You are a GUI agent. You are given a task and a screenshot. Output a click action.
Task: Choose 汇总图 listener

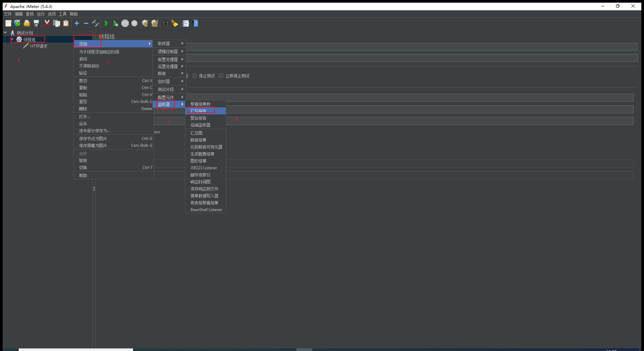[x=206, y=133]
